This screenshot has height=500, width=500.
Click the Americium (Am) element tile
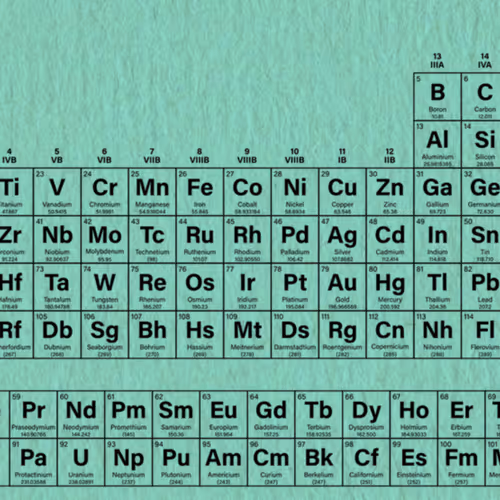224,462
